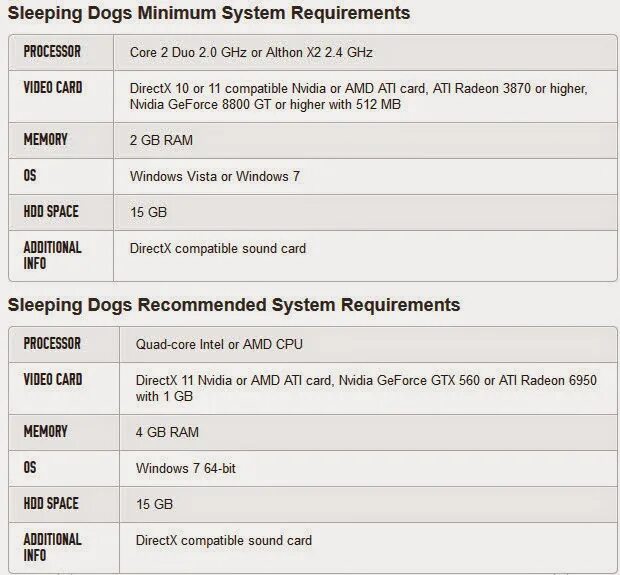Screen dimensions: 620x575
Task: Select the VIDEO CARD label in the recommended table
Action: coord(53,379)
